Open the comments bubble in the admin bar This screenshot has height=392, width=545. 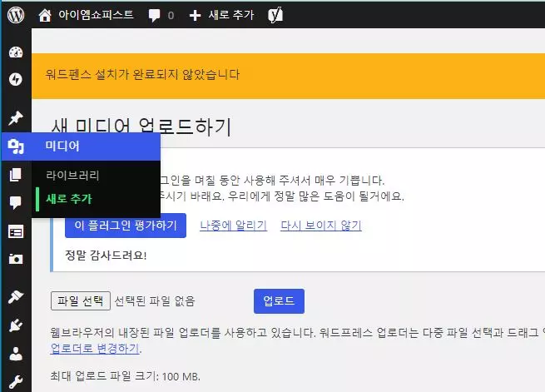pos(154,15)
